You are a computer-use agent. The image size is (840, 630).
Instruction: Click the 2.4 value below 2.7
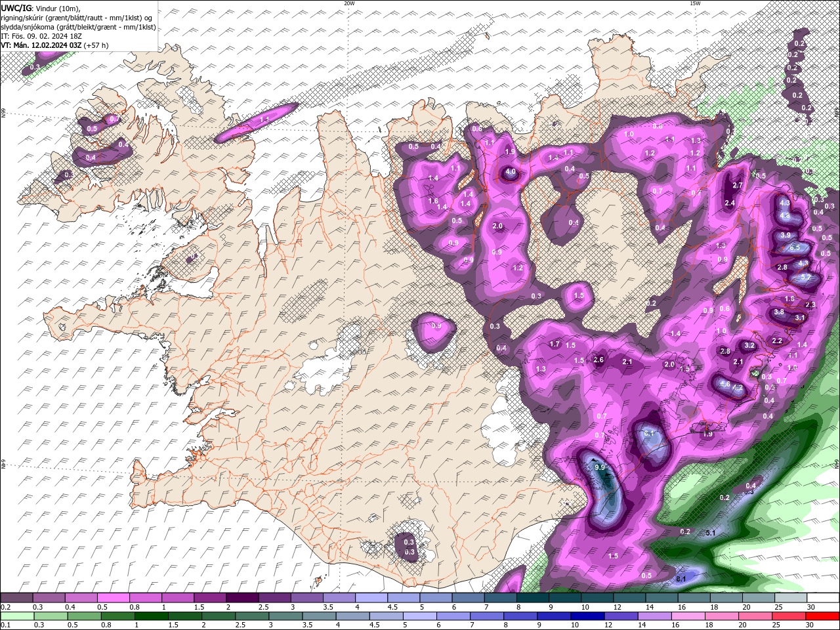[x=730, y=203]
